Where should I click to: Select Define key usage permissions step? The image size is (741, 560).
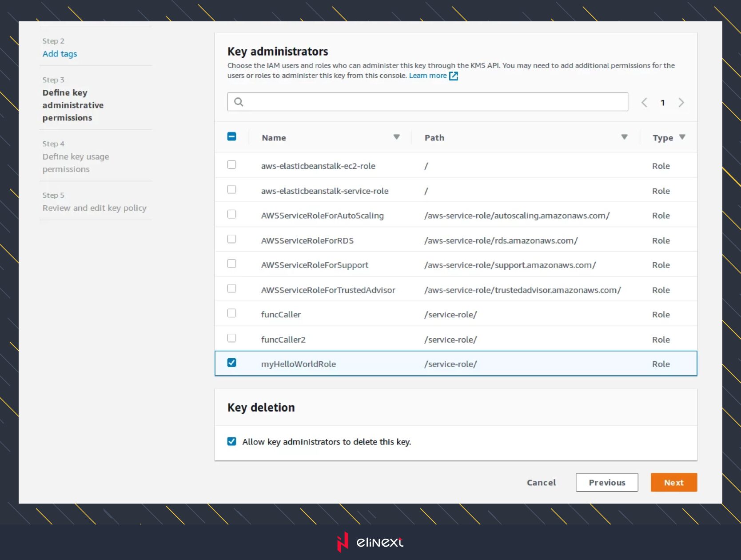[x=76, y=163]
